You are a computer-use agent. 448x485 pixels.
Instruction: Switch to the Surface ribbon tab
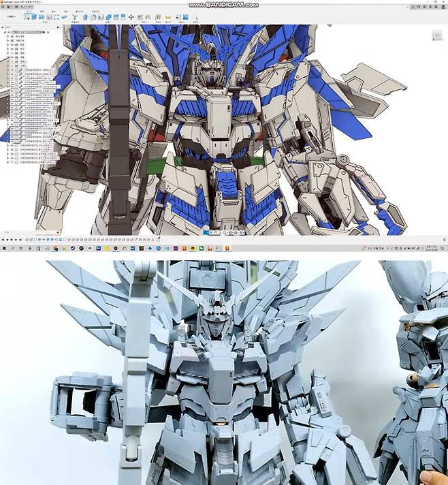click(42, 12)
